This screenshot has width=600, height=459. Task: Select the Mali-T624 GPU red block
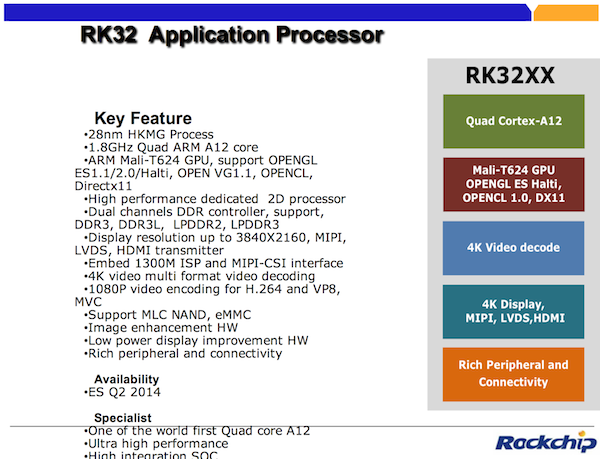coord(514,184)
